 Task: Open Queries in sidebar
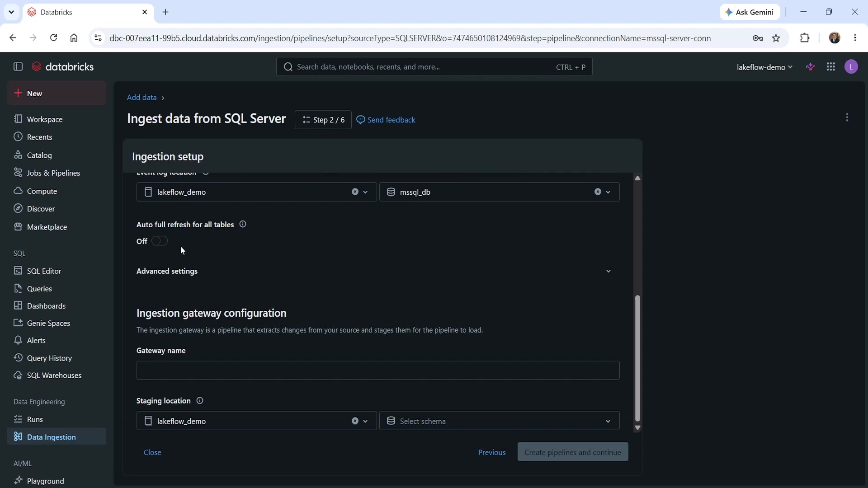coord(57,288)
